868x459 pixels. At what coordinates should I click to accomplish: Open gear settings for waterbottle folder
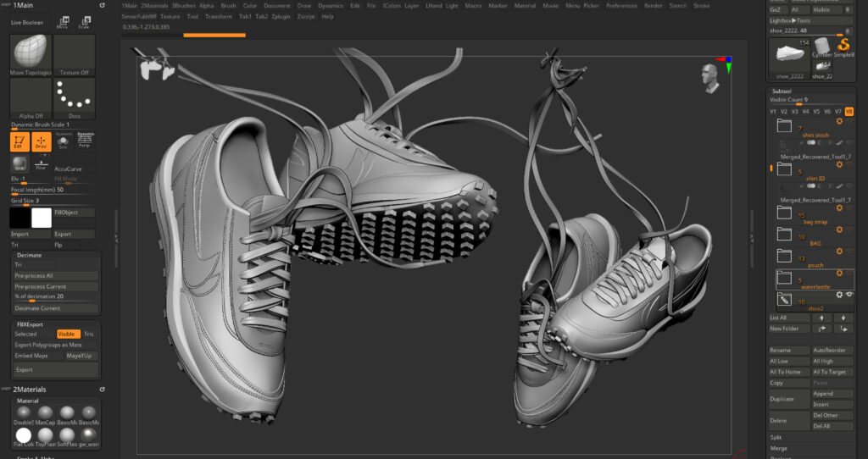839,274
